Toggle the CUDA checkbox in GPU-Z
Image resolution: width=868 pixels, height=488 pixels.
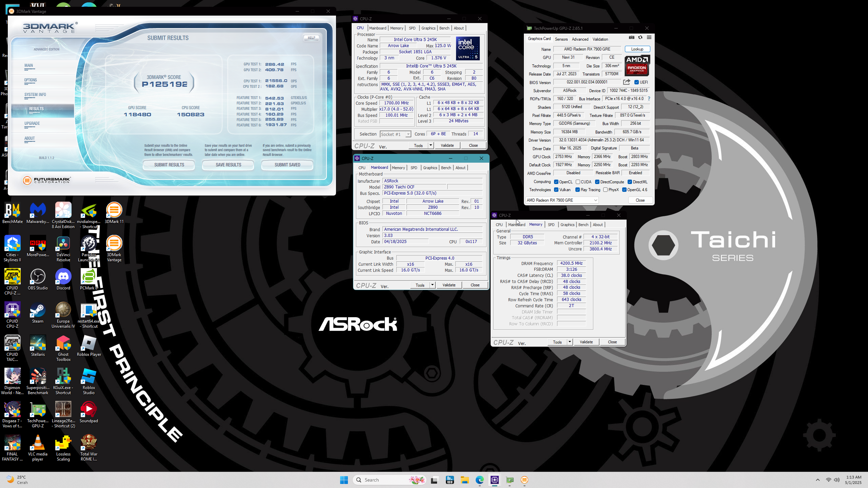578,182
